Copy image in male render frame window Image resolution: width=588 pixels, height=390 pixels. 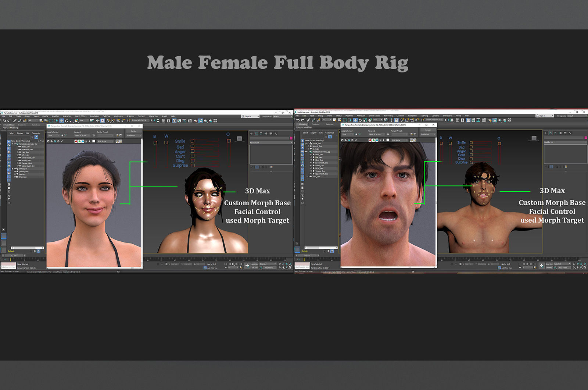click(346, 140)
